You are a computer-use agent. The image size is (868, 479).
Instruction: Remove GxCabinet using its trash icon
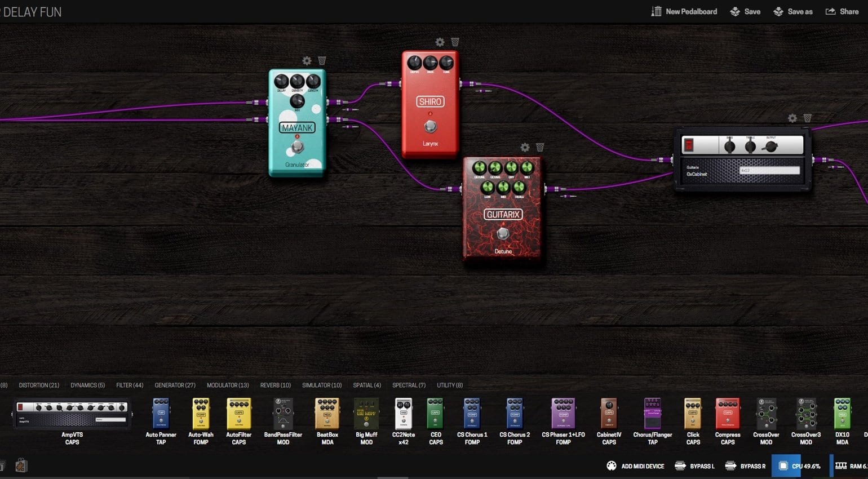click(807, 118)
